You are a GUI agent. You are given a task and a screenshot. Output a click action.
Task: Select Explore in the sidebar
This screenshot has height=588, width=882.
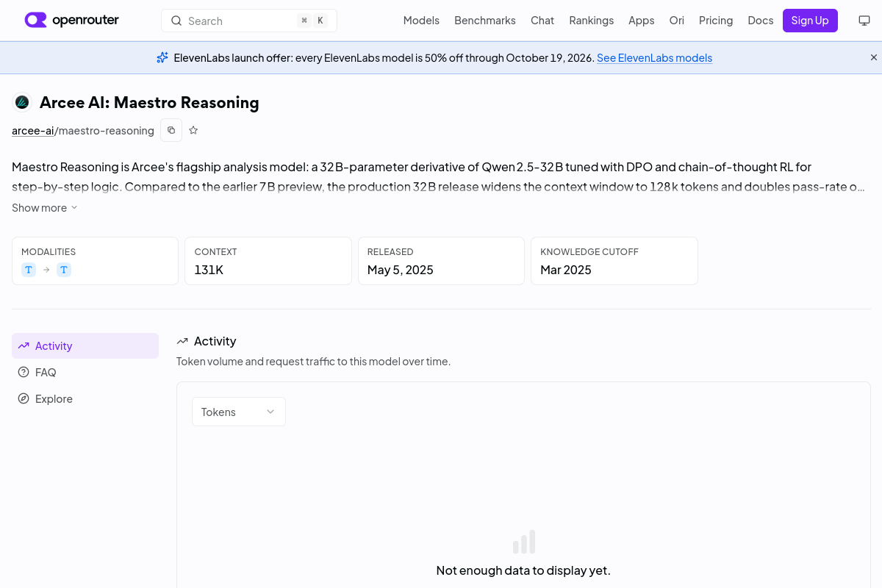pos(85,398)
